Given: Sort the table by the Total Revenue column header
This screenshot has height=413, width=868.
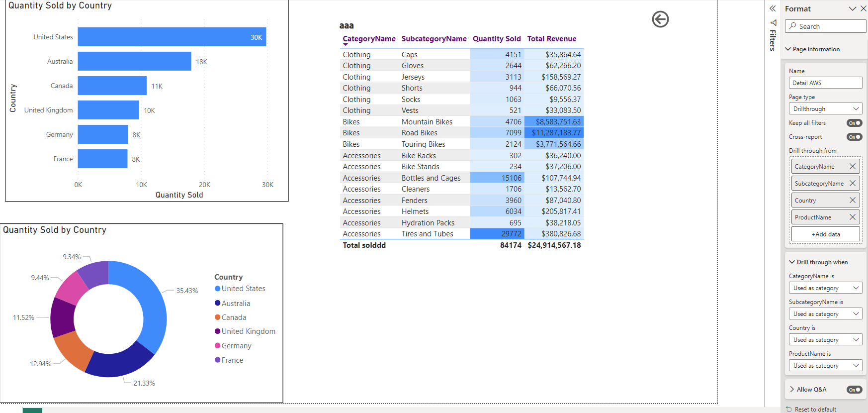Looking at the screenshot, I should (x=552, y=39).
